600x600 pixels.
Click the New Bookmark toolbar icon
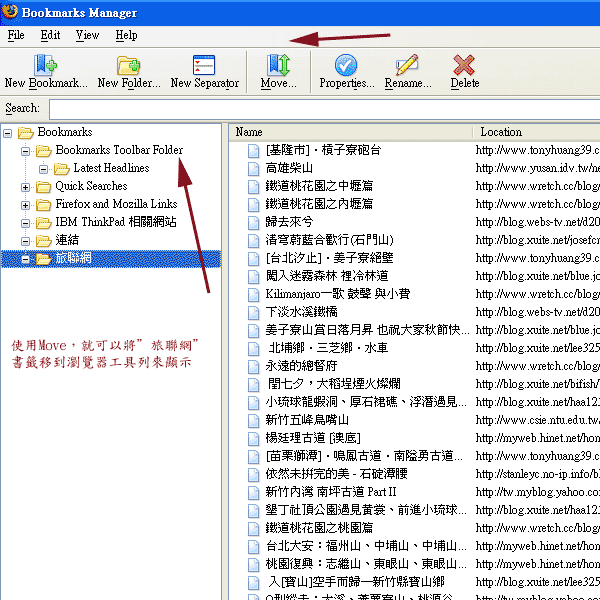point(46,66)
